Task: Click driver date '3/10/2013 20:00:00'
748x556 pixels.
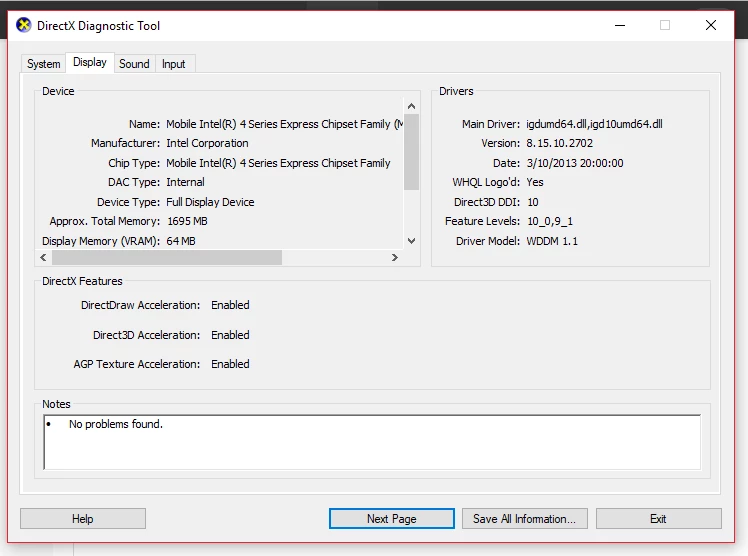Action: pos(575,163)
